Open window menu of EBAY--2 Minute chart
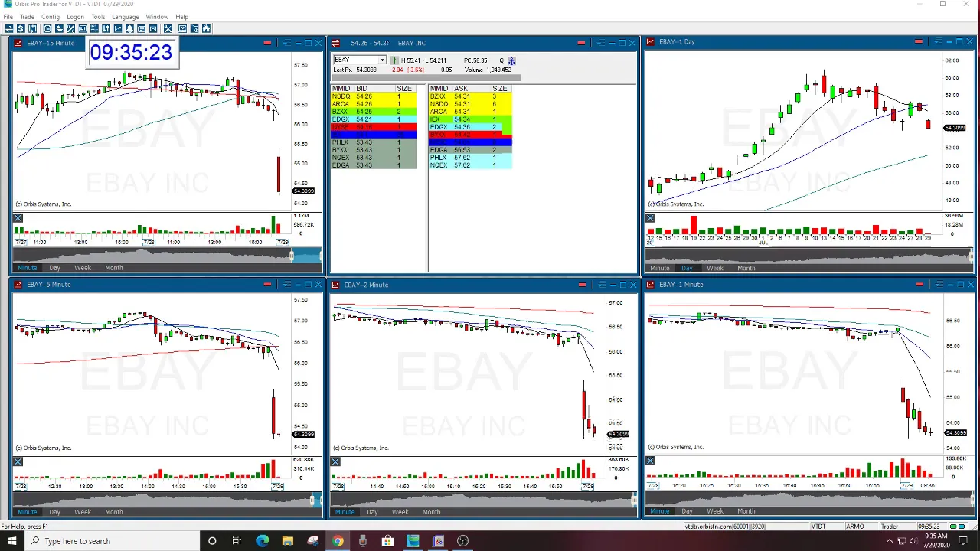The height and width of the screenshot is (551, 980). click(600, 285)
